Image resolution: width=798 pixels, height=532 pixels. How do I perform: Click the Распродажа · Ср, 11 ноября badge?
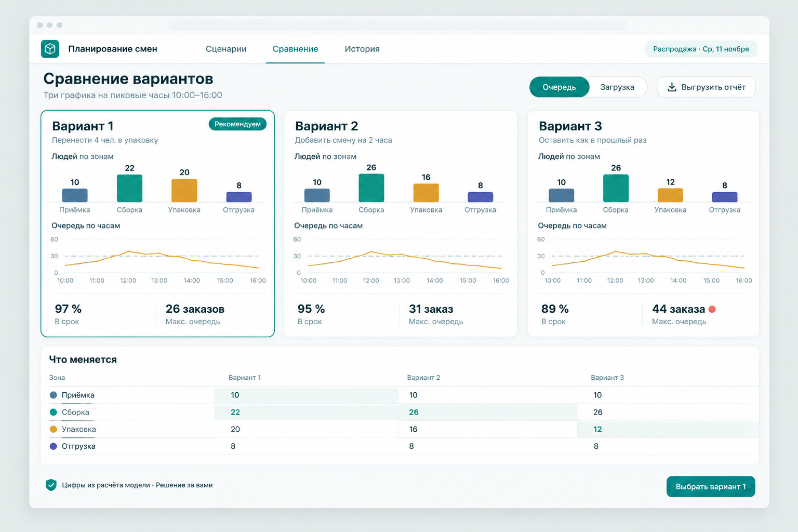pos(701,49)
